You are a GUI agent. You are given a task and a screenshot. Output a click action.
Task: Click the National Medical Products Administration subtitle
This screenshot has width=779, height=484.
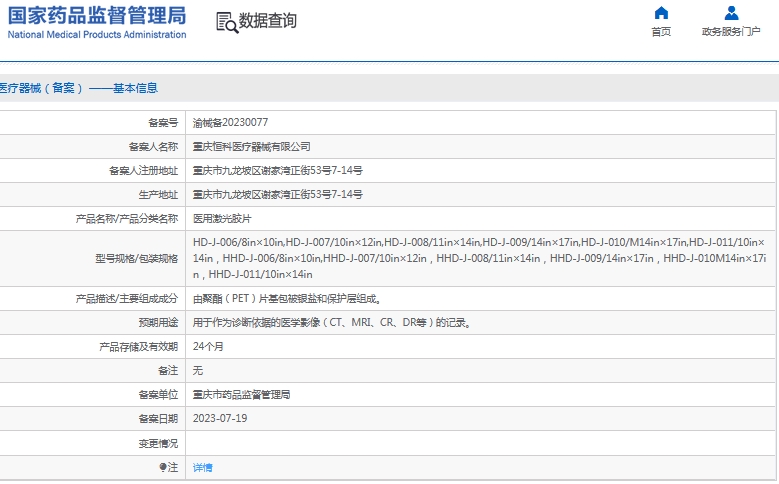click(97, 34)
